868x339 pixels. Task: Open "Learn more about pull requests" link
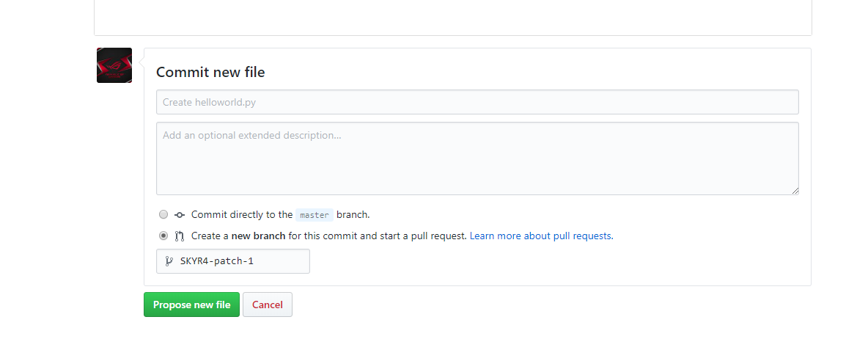[x=541, y=236]
